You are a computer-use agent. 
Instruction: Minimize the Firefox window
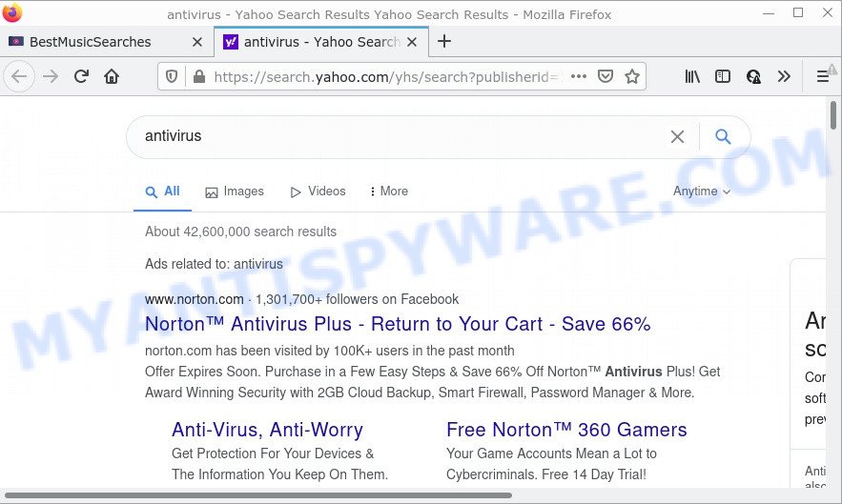[x=769, y=12]
